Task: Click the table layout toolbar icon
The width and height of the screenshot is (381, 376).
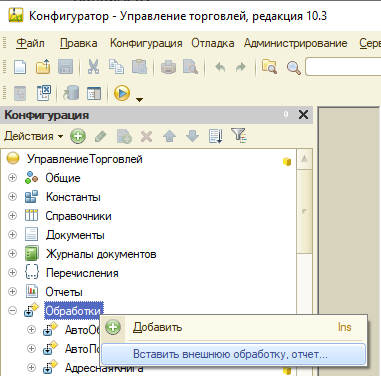Action: 94,93
